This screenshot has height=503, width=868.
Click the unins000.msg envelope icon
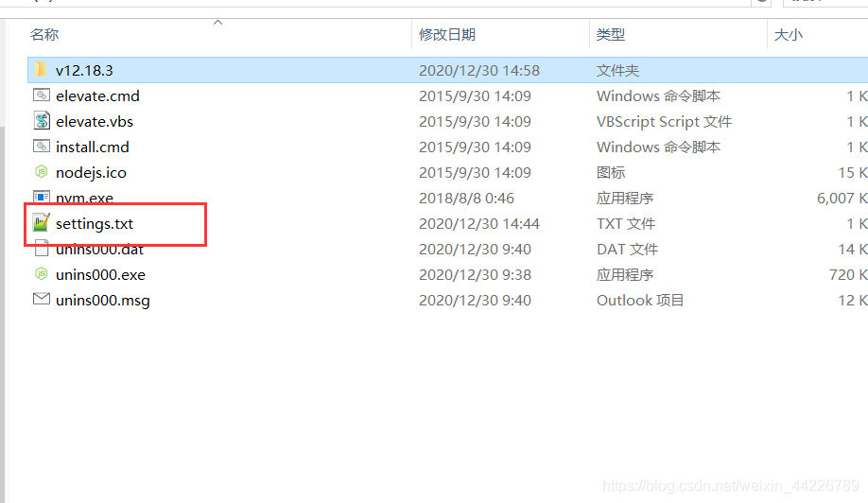pos(42,299)
